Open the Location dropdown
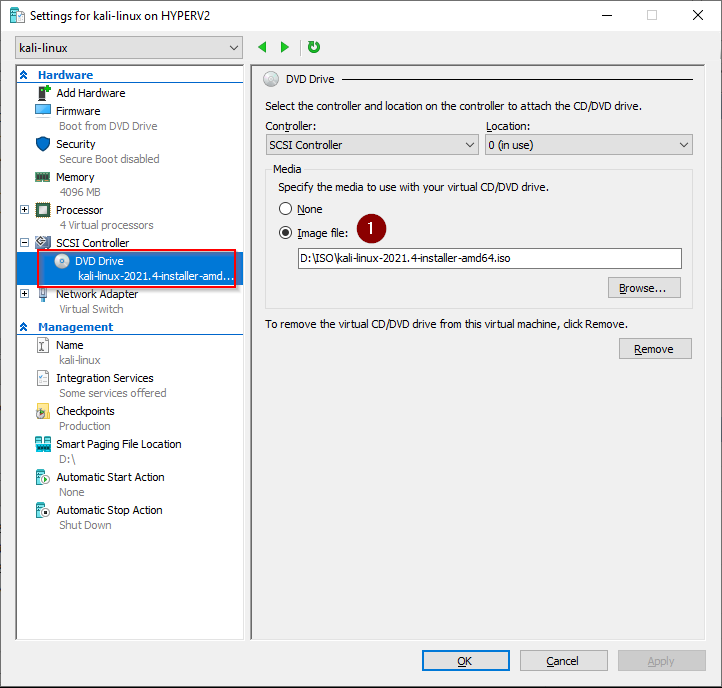 pyautogui.click(x=588, y=145)
